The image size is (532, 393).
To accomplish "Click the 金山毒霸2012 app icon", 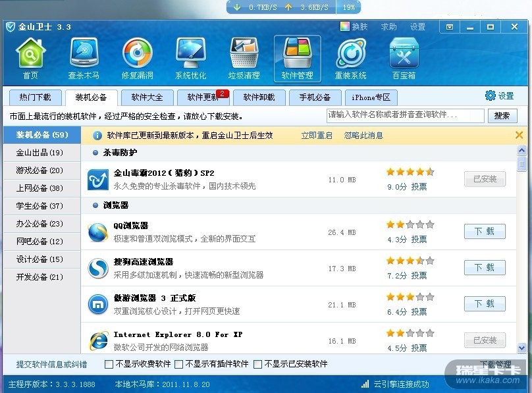I will click(x=98, y=179).
